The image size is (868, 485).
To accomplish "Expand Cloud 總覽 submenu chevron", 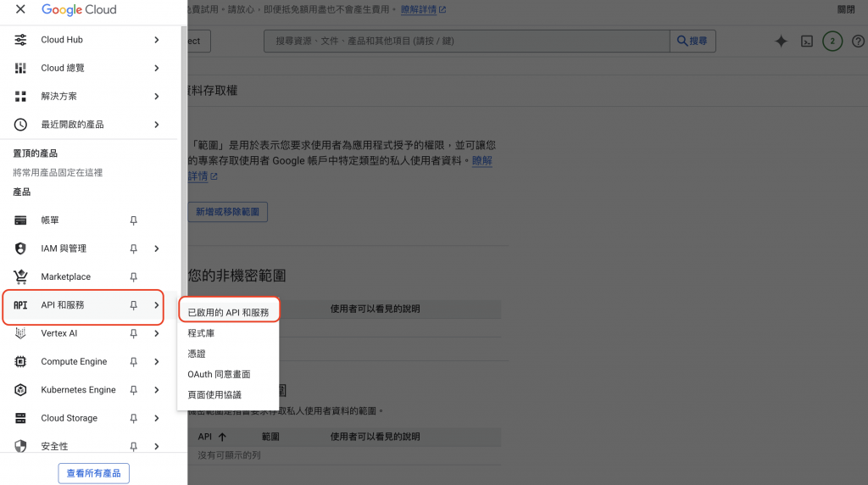I will pyautogui.click(x=157, y=68).
